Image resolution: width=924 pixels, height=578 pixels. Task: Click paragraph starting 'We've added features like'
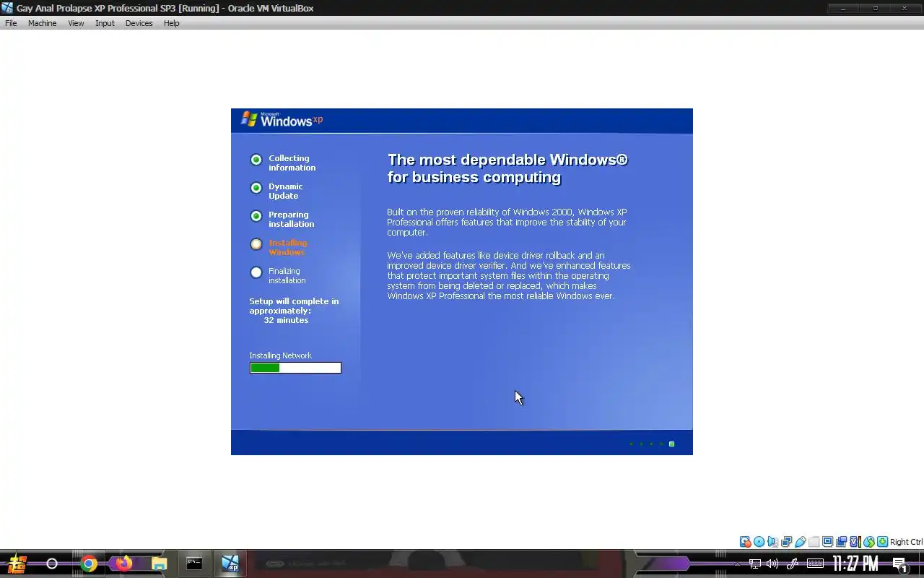509,276
